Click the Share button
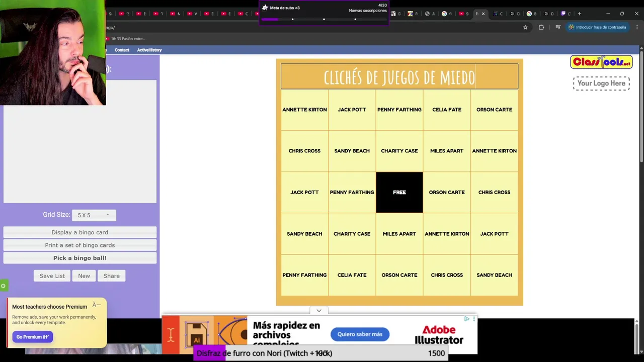 (x=112, y=276)
